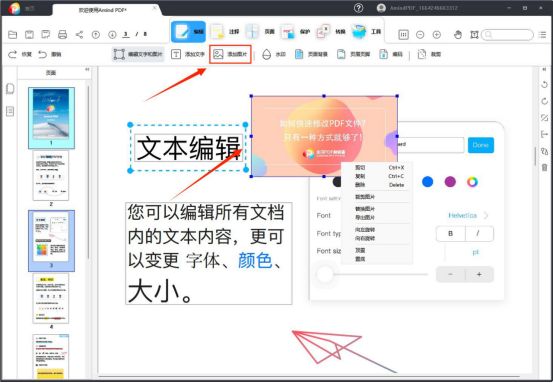
Task: Click the save-as icon next to save
Action: pyautogui.click(x=45, y=35)
